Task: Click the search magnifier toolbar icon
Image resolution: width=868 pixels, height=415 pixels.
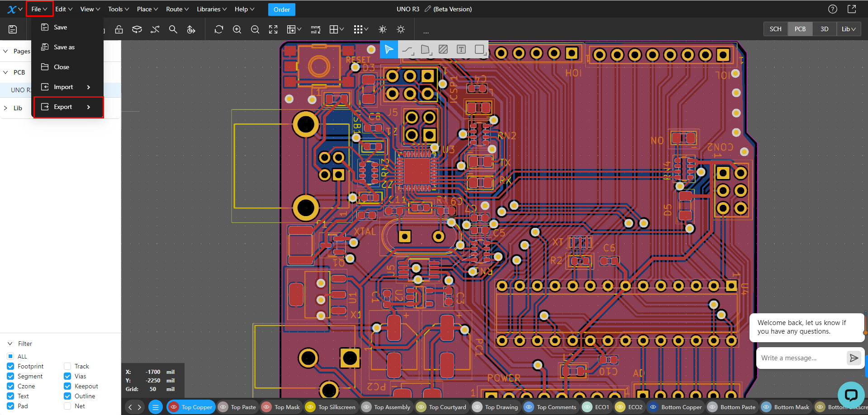Action: pos(173,29)
